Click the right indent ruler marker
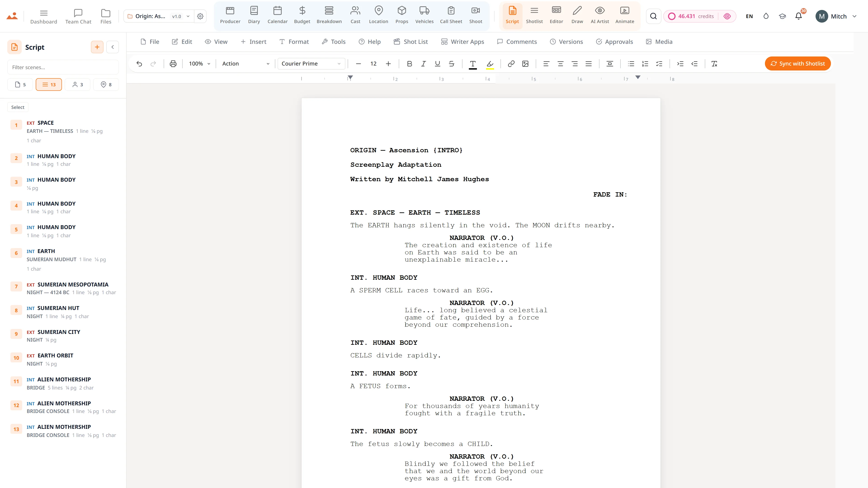This screenshot has width=868, height=488. pos(638,77)
